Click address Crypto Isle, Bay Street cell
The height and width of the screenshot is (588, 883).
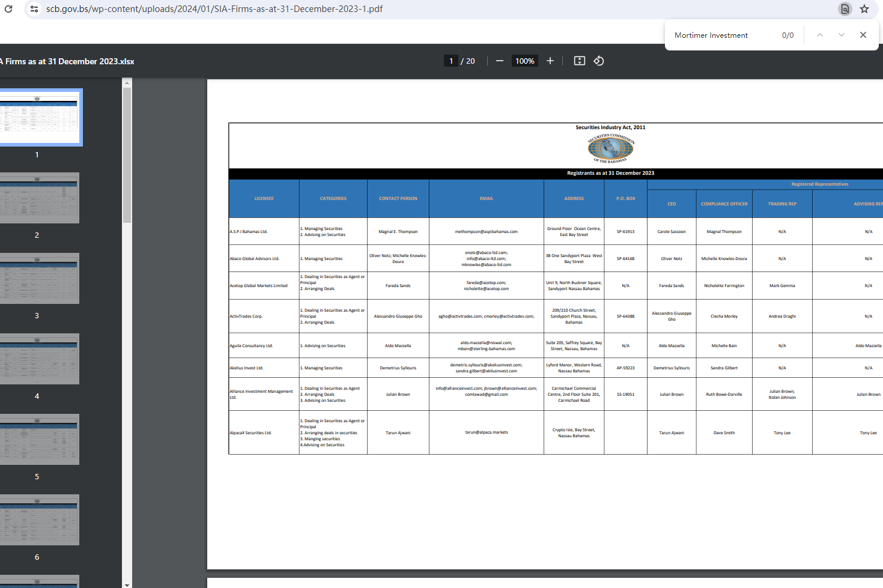(574, 433)
